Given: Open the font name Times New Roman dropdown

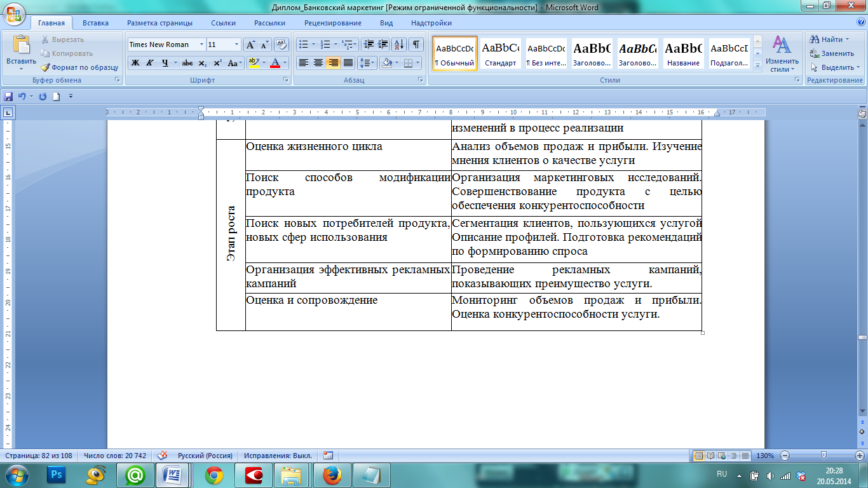Looking at the screenshot, I should [x=201, y=44].
